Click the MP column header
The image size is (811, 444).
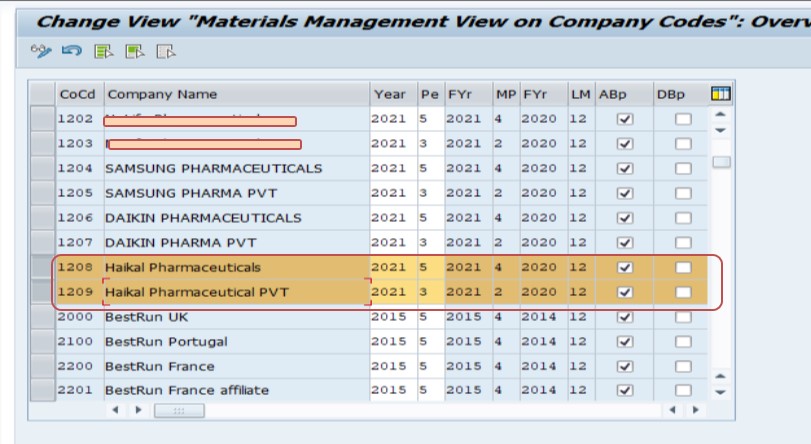tap(506, 94)
